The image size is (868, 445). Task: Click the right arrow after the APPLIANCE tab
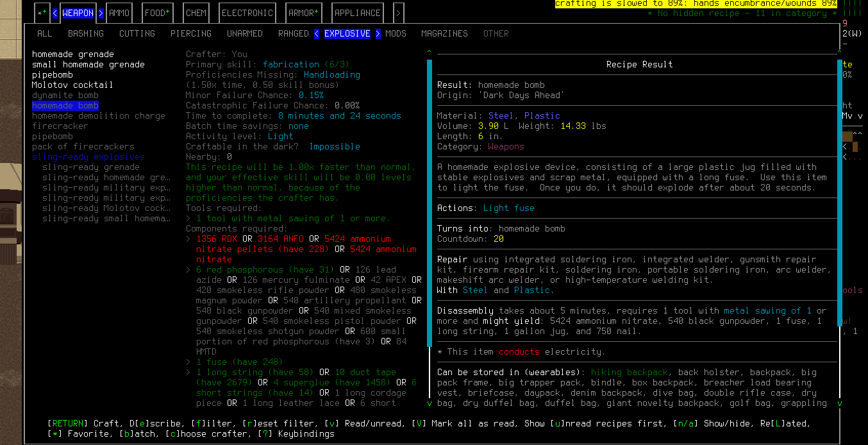click(398, 13)
